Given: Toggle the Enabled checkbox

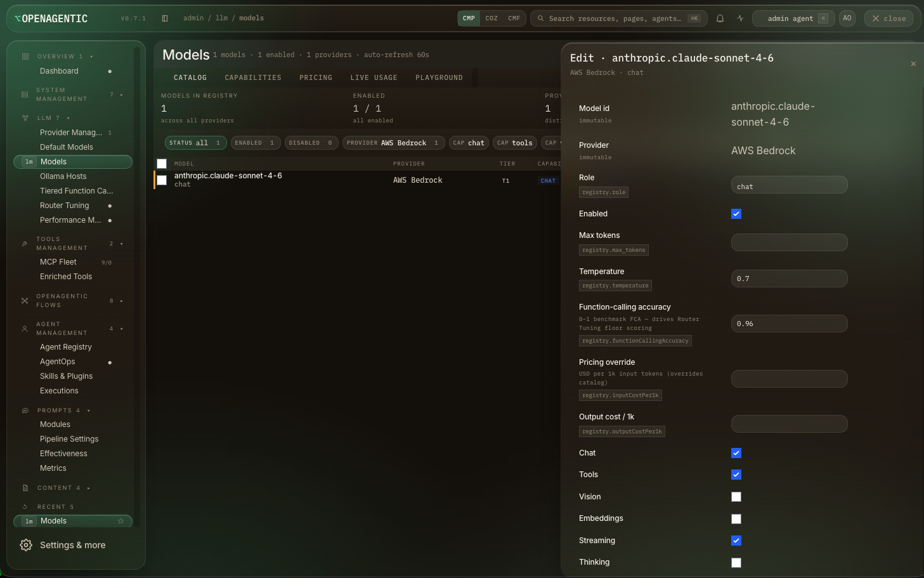Looking at the screenshot, I should coord(736,214).
